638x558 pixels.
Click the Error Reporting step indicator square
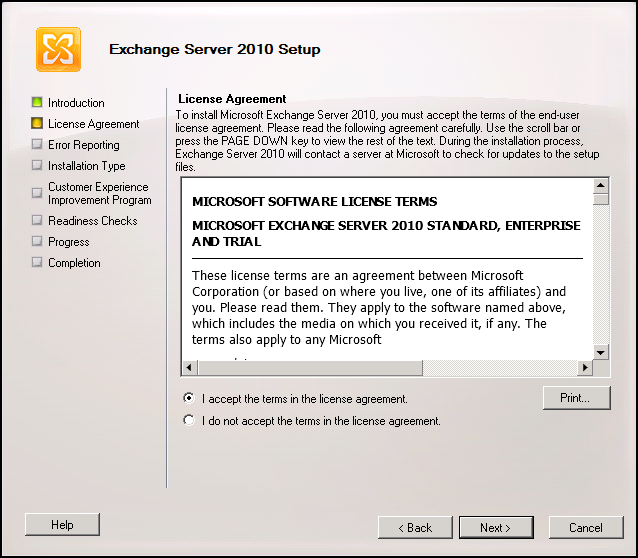pyautogui.click(x=37, y=144)
